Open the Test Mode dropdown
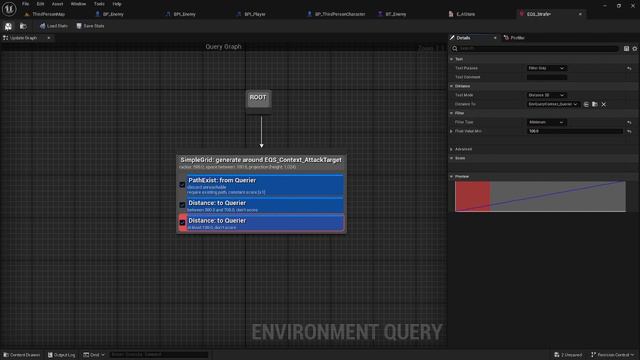The height and width of the screenshot is (360, 640). (546, 95)
